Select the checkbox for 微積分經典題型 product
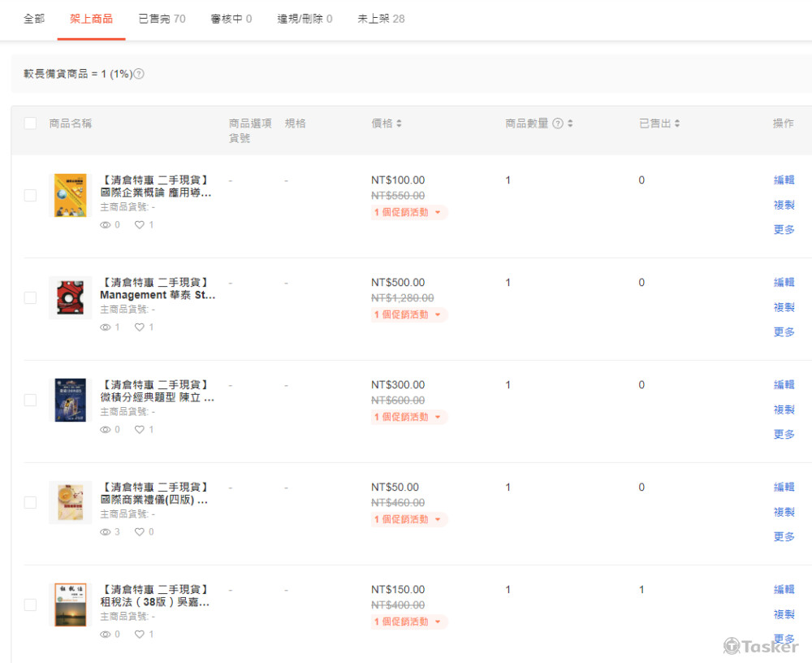812x663 pixels. click(30, 400)
